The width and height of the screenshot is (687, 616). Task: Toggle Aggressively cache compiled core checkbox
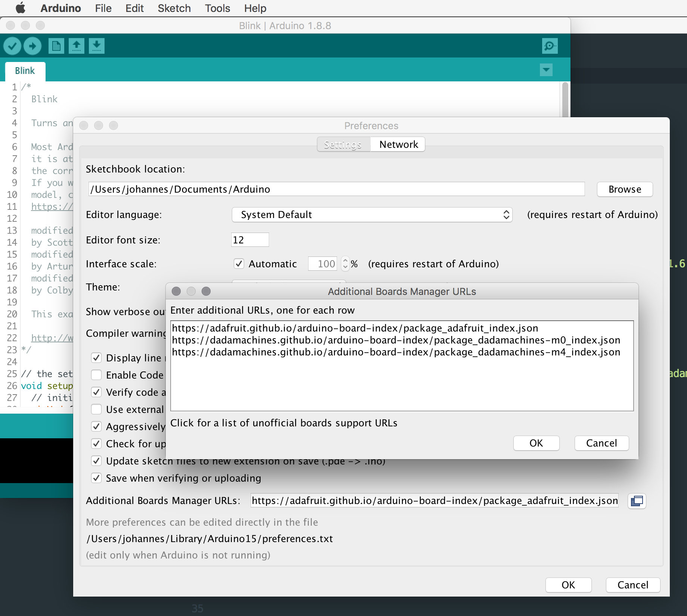pyautogui.click(x=96, y=426)
